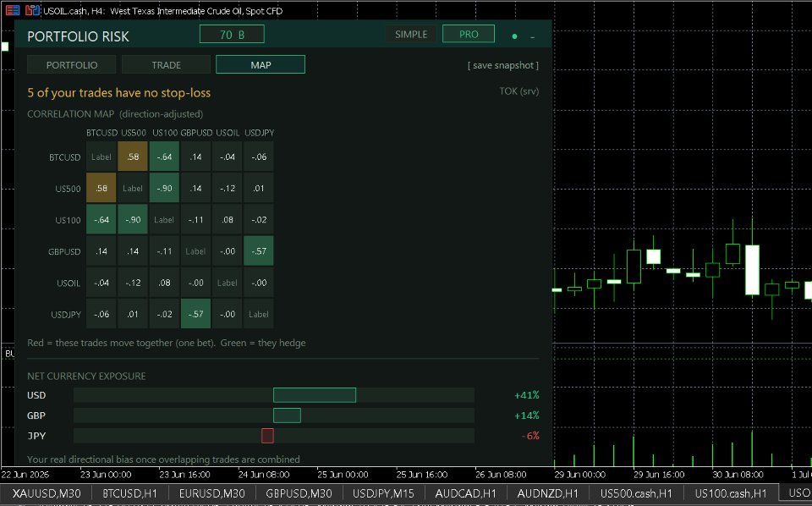Click the blue-red chart icon beside USOIL title

click(32, 10)
